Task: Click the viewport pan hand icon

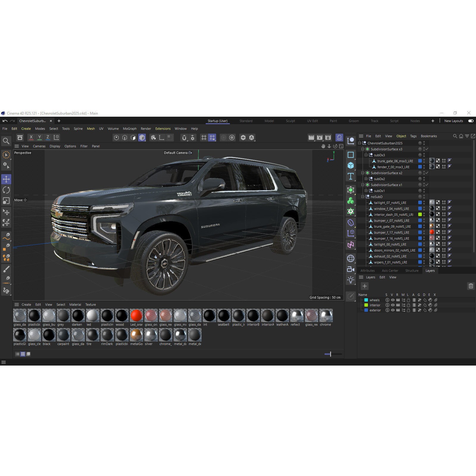Action: 323,146
